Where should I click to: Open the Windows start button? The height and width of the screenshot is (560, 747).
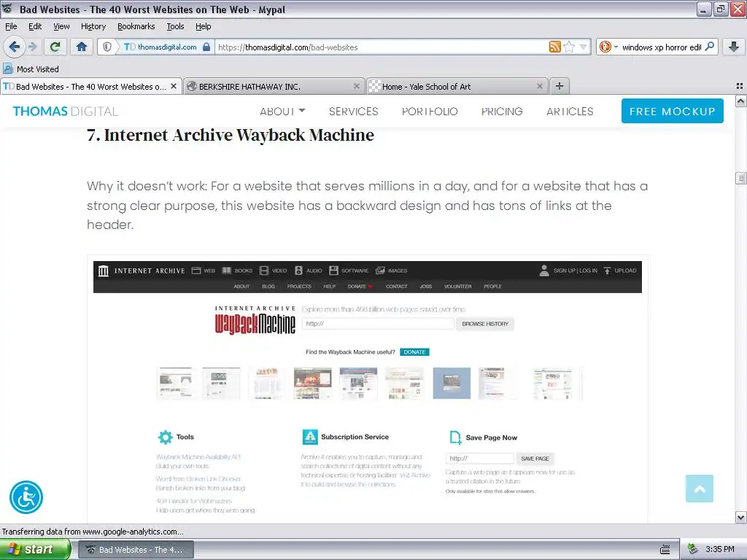pos(35,549)
